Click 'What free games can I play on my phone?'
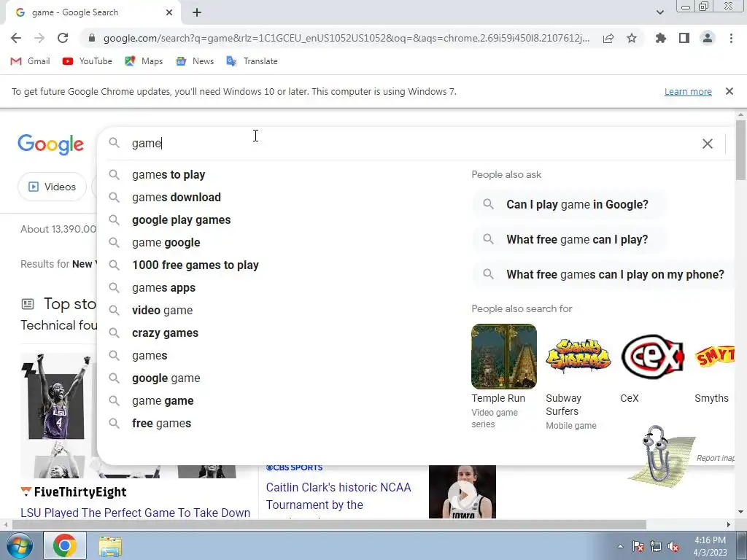The image size is (747, 560). coord(604,274)
